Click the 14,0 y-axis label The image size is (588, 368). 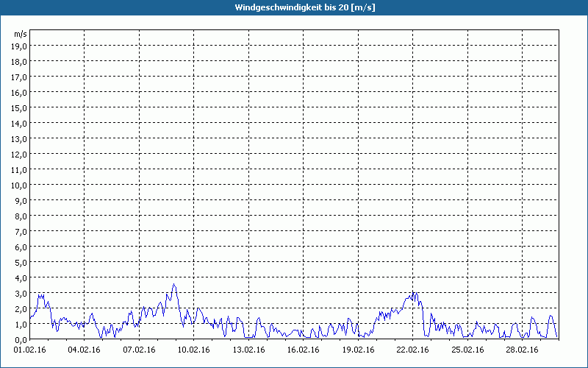tap(19, 124)
